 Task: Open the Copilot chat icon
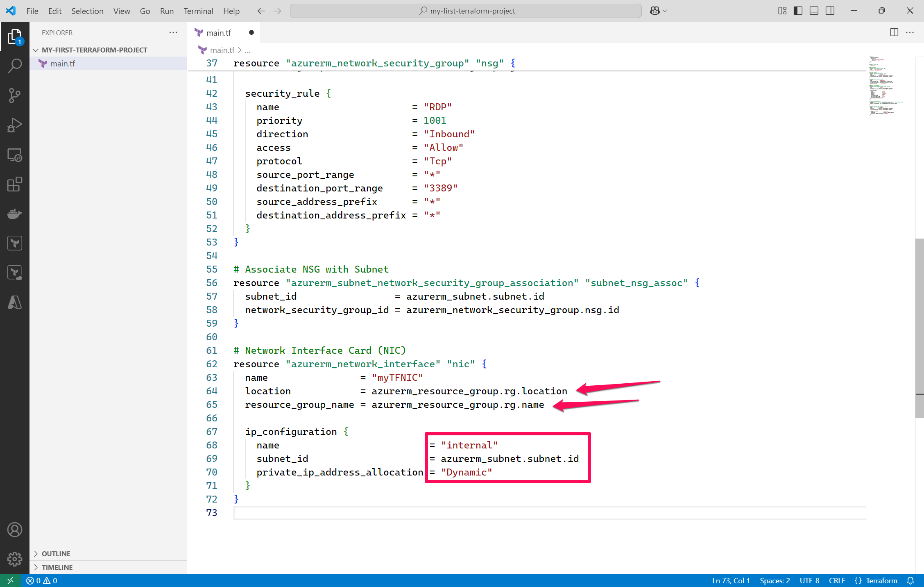tap(654, 11)
